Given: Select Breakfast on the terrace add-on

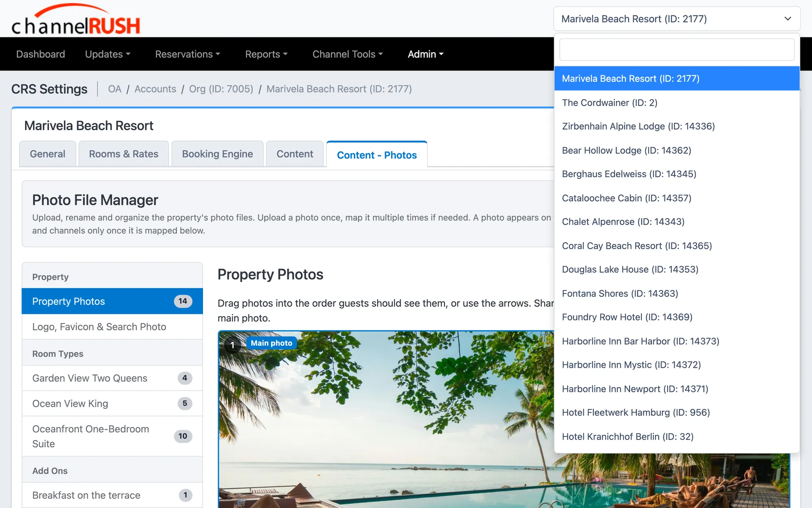Looking at the screenshot, I should [112, 495].
